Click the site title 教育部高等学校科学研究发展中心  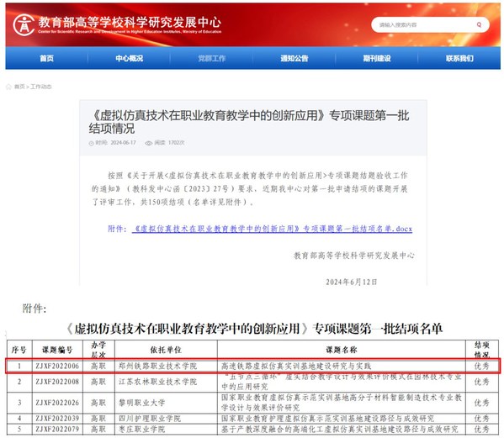click(x=130, y=22)
